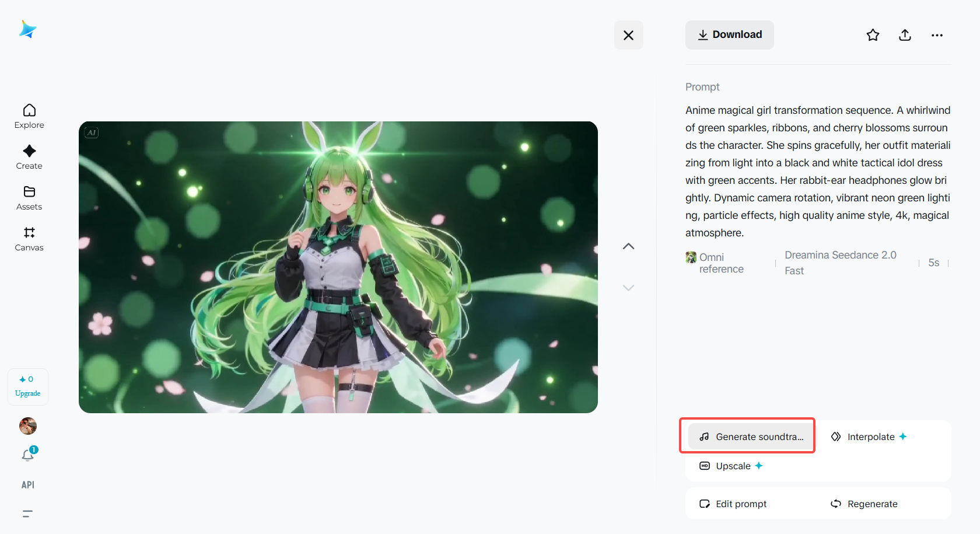
Task: Go to the previous item with up chevron
Action: (628, 246)
